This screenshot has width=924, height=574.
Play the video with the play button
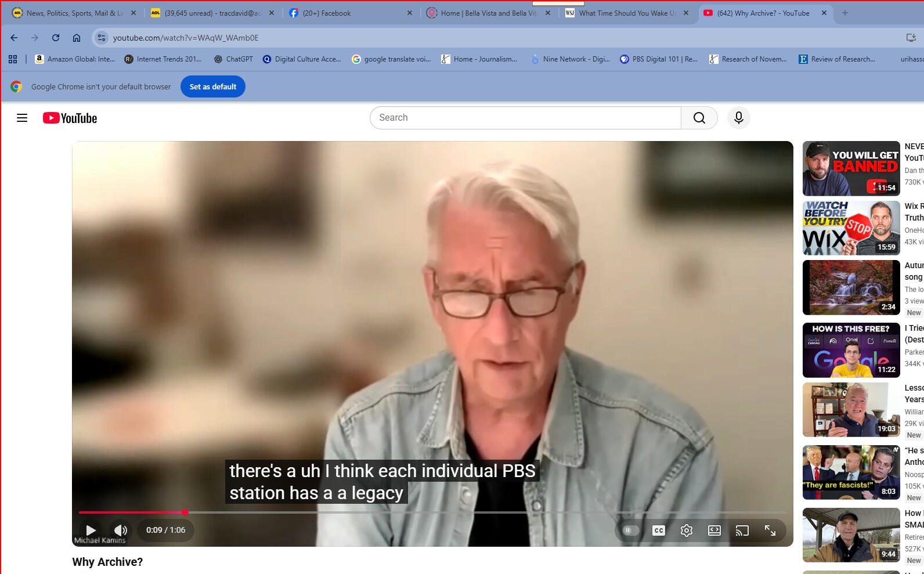[91, 530]
